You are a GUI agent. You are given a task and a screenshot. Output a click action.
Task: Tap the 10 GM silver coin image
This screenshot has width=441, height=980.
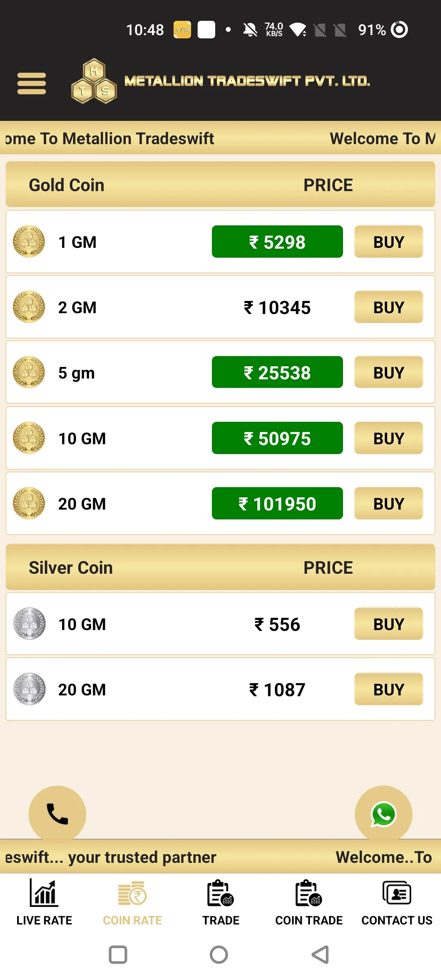[29, 624]
